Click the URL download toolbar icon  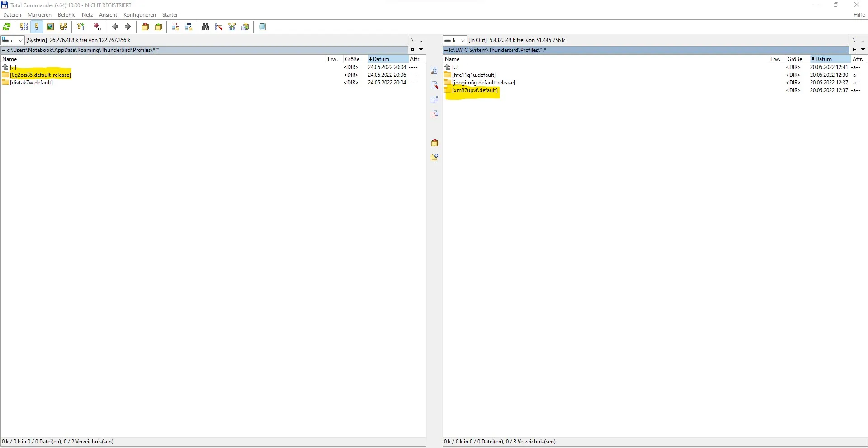[x=189, y=27]
